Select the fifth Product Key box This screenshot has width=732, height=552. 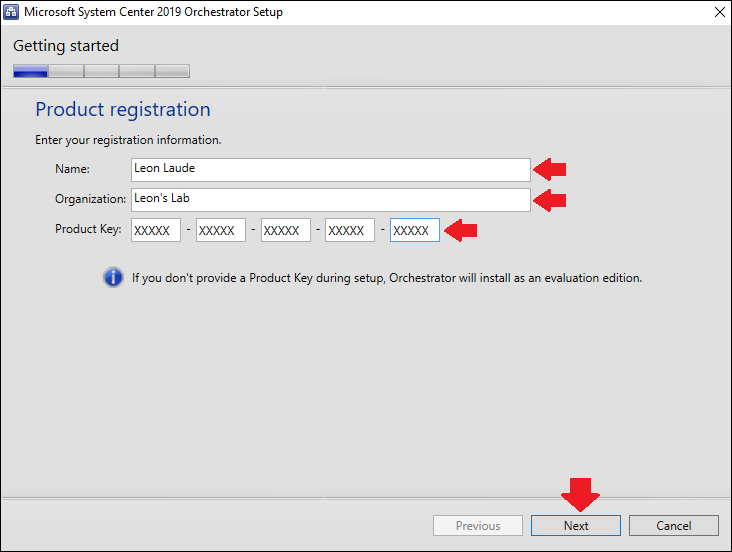tap(415, 230)
